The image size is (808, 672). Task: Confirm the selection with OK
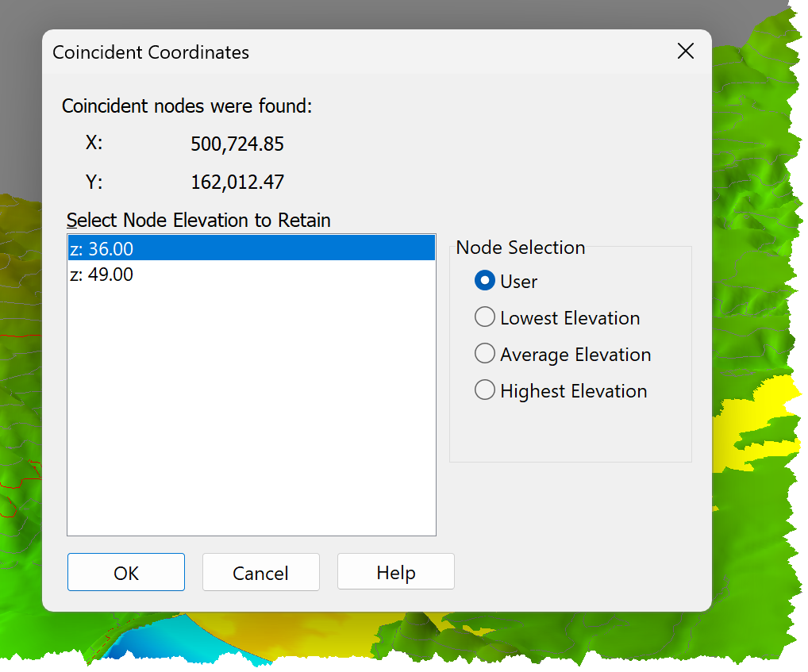pyautogui.click(x=125, y=572)
